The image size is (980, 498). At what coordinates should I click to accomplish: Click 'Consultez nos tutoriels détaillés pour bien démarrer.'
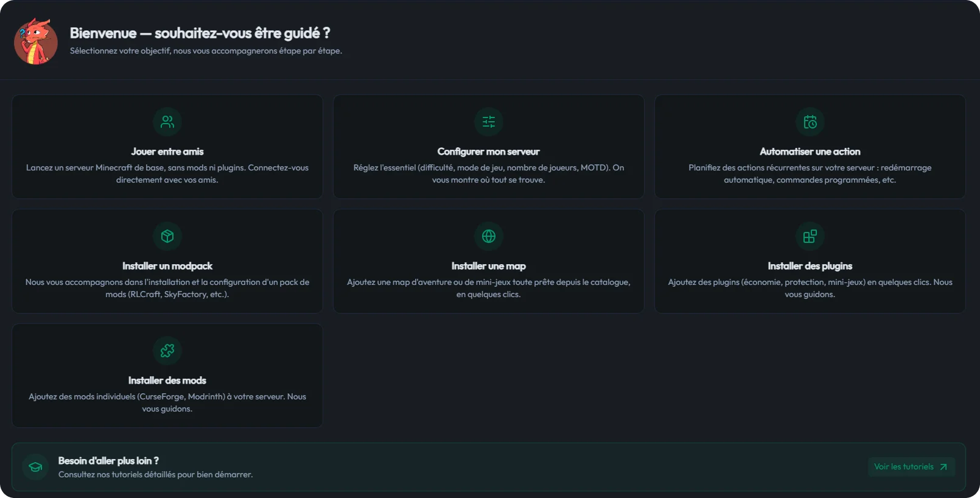[x=156, y=474]
